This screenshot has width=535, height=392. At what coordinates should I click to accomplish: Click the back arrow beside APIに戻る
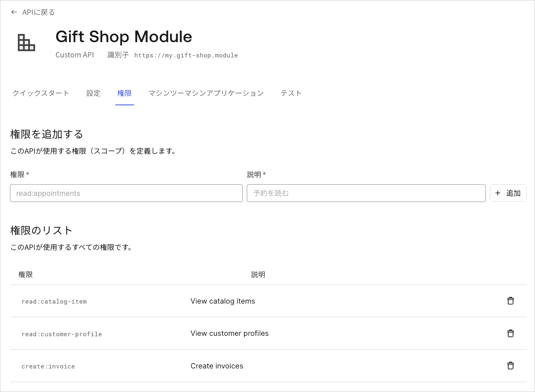point(14,12)
